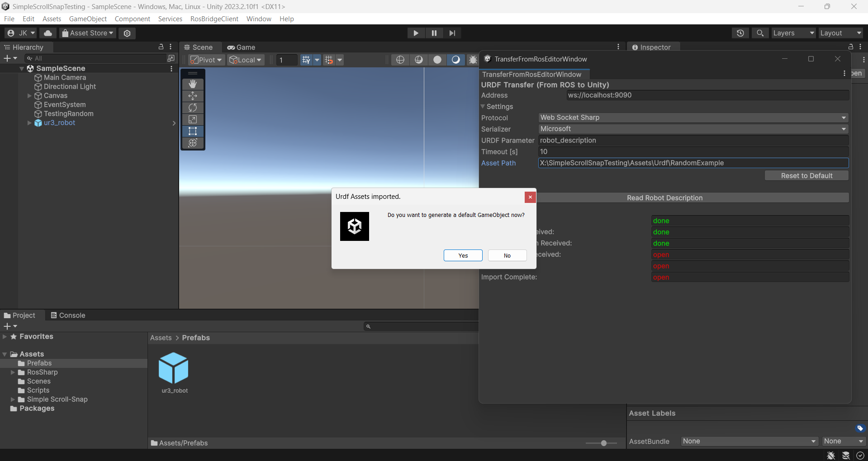This screenshot has height=461, width=868.
Task: Mute editor notifications via crossed bell icon
Action: [830, 455]
